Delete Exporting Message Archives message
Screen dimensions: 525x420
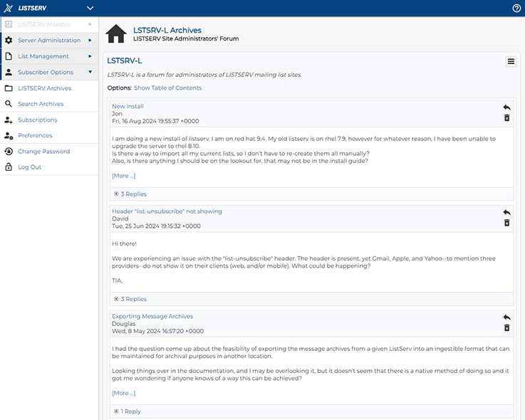click(507, 328)
